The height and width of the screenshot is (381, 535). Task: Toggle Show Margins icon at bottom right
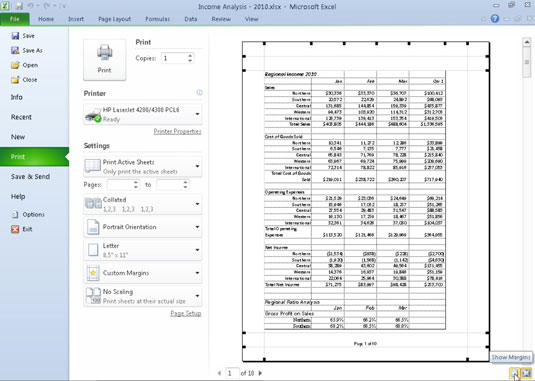tap(515, 373)
